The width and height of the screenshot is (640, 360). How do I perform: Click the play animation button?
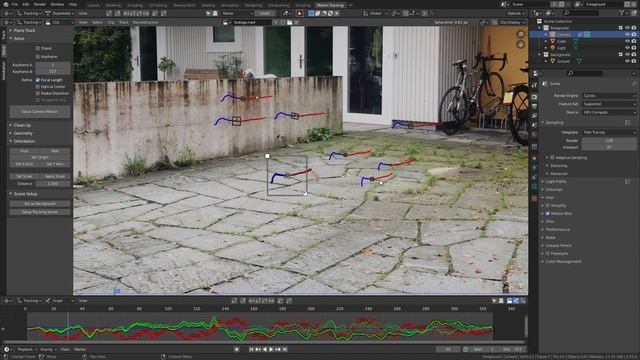pos(271,349)
